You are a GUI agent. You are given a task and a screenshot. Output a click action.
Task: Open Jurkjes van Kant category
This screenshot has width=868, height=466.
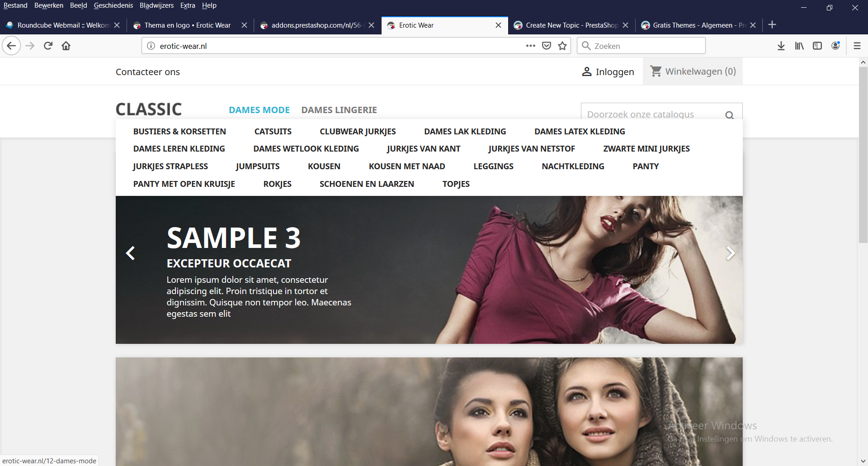click(x=424, y=149)
